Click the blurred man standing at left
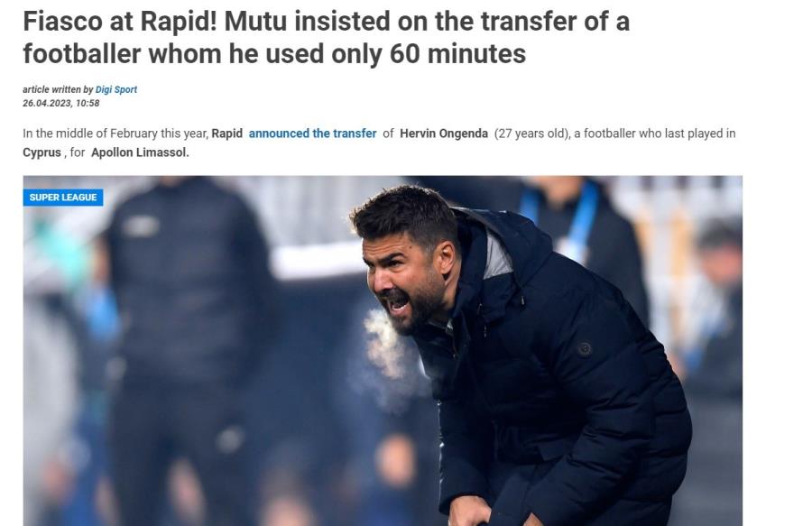 [x=189, y=342]
